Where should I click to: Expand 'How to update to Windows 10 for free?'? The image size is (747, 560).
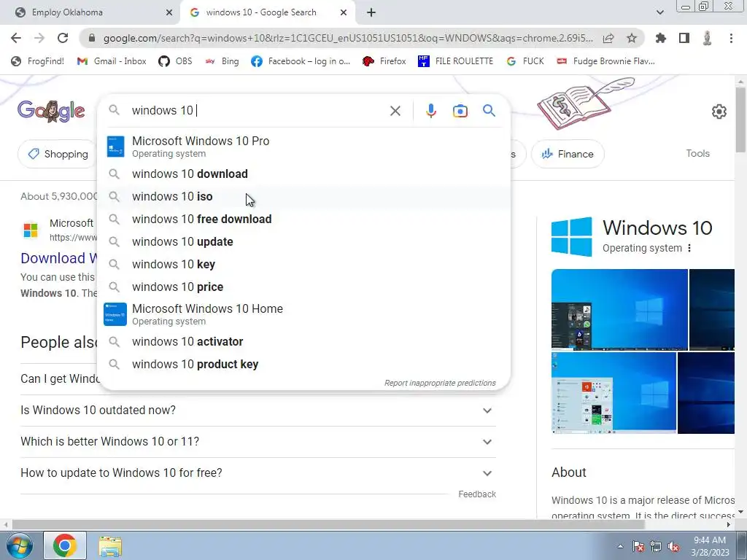click(x=258, y=472)
